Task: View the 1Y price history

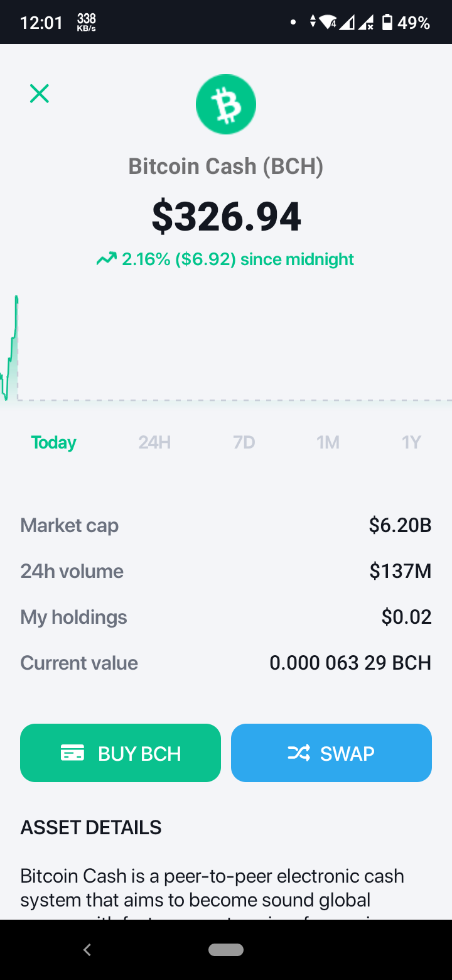Action: (x=411, y=442)
